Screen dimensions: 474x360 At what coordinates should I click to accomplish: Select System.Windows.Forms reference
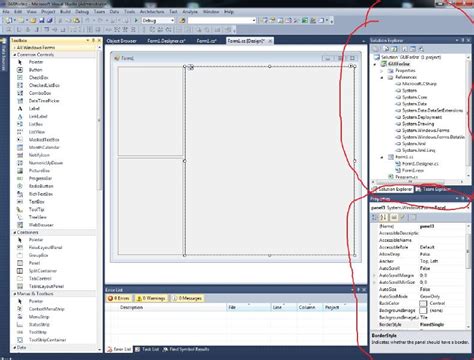pos(426,130)
